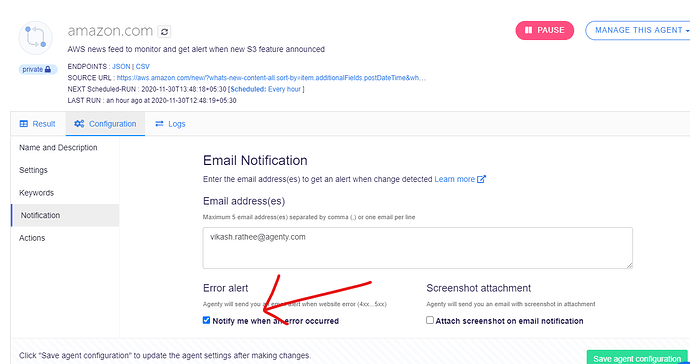This screenshot has height=364, width=690.
Task: Open the CSV endpoint link
Action: coord(143,66)
